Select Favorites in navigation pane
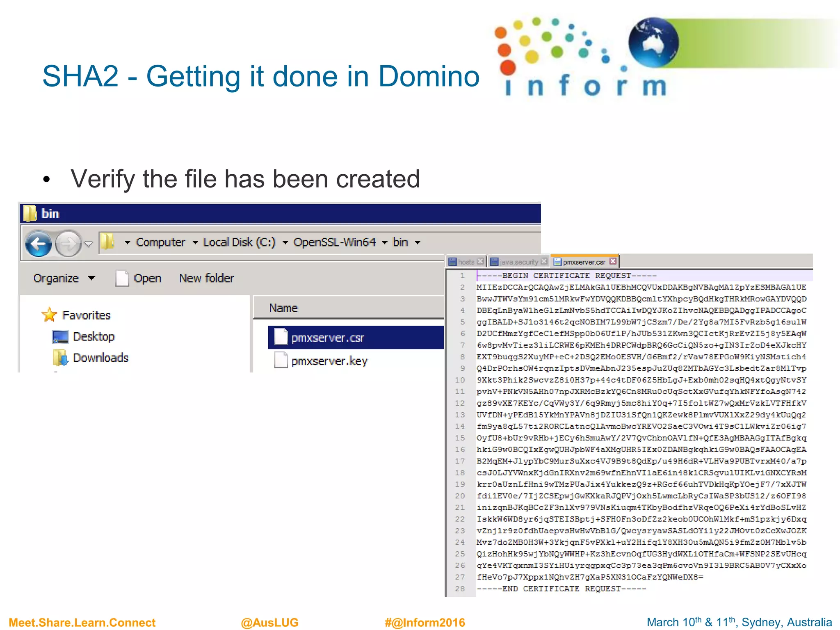Image resolution: width=840 pixels, height=630 pixels. pyautogui.click(x=87, y=315)
